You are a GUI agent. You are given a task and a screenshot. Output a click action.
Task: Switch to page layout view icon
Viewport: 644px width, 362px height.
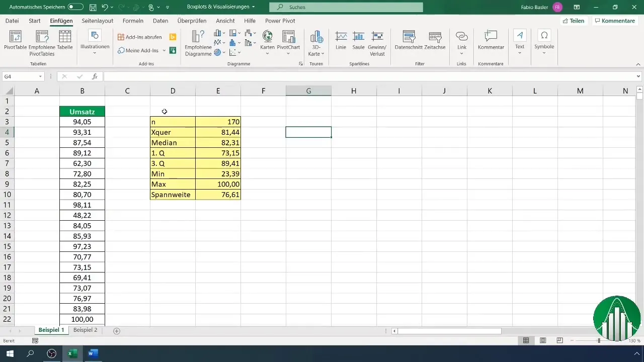543,341
